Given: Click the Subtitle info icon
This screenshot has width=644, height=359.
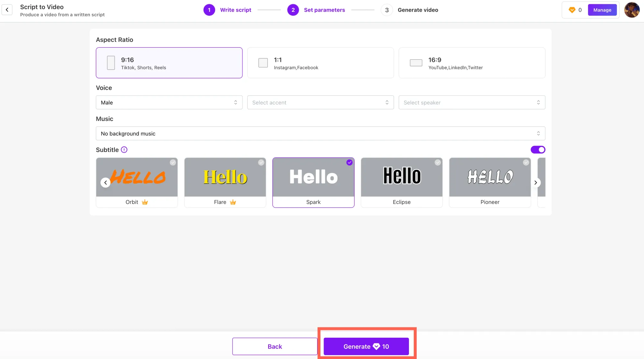Looking at the screenshot, I should (x=124, y=150).
